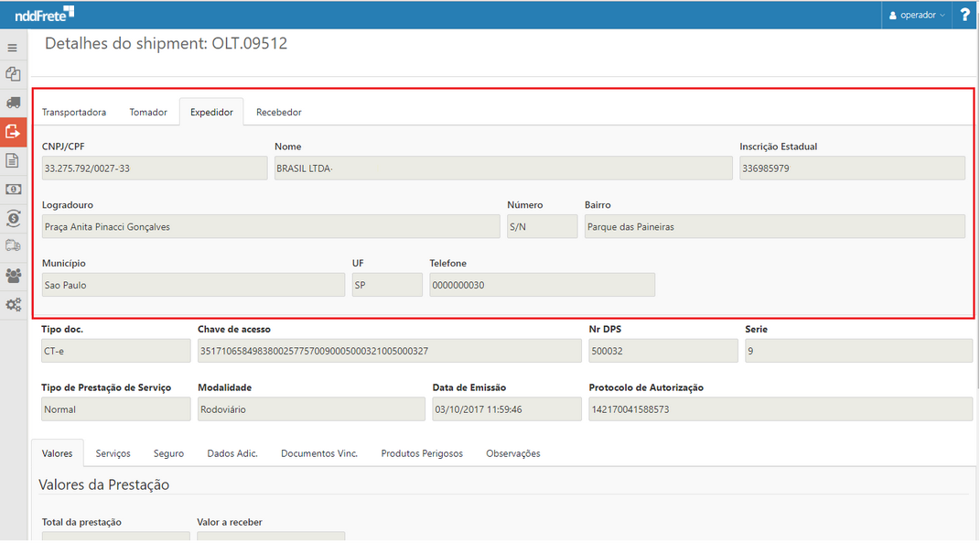Click the users group sidebar icon
Screen dimensions: 980x544
point(13,275)
